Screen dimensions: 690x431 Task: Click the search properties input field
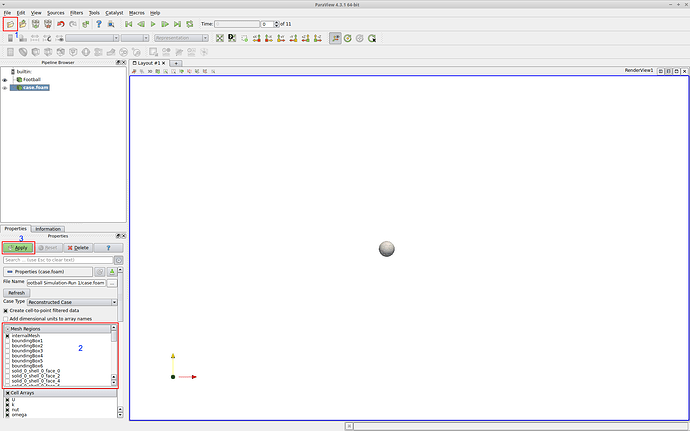(x=58, y=260)
